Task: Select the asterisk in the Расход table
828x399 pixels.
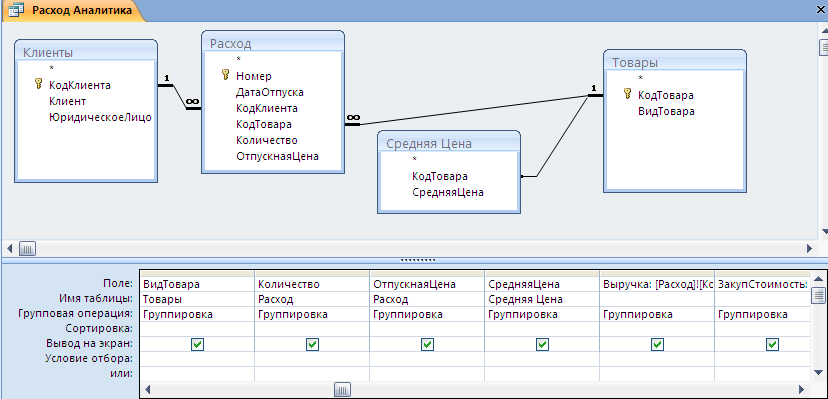Action: [239, 59]
